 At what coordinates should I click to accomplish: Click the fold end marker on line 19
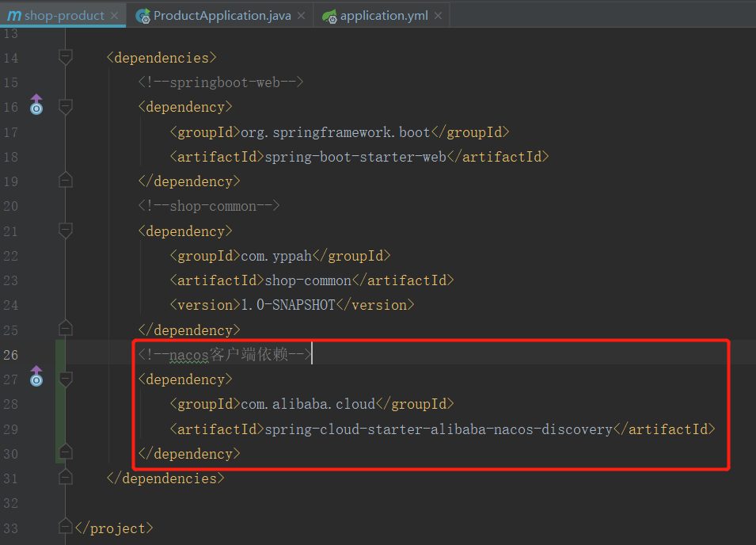pyautogui.click(x=66, y=181)
